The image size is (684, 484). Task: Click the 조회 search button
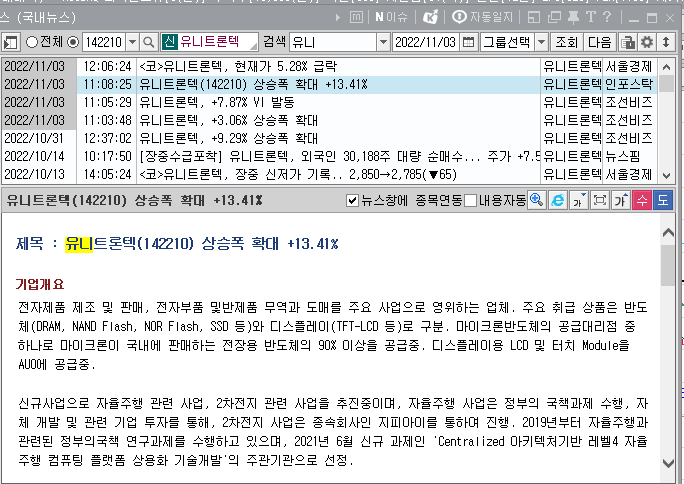[x=566, y=42]
